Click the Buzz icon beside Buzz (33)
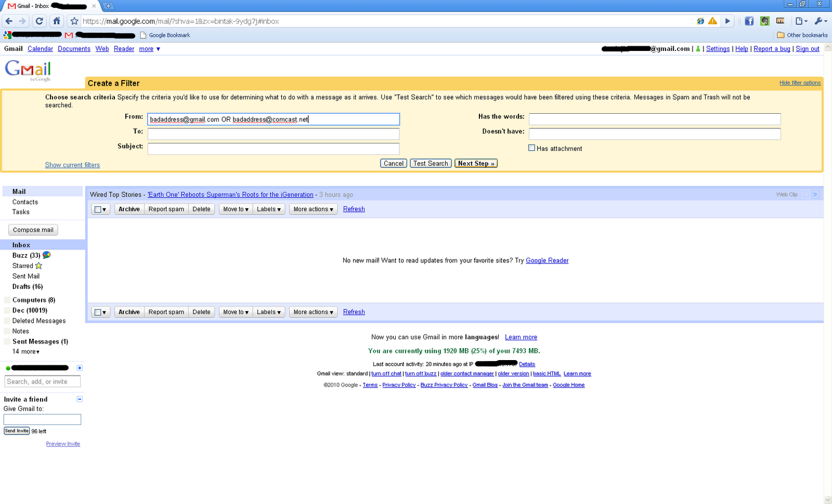832x504 pixels. pyautogui.click(x=47, y=255)
